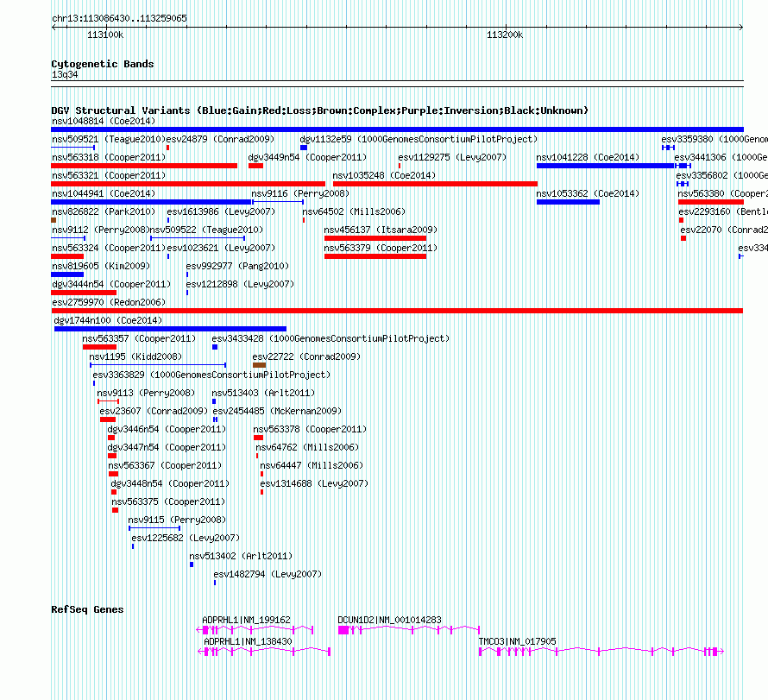The width and height of the screenshot is (768, 700).
Task: Click the nsv563321 (Cooper2011) label
Action: coord(109,175)
